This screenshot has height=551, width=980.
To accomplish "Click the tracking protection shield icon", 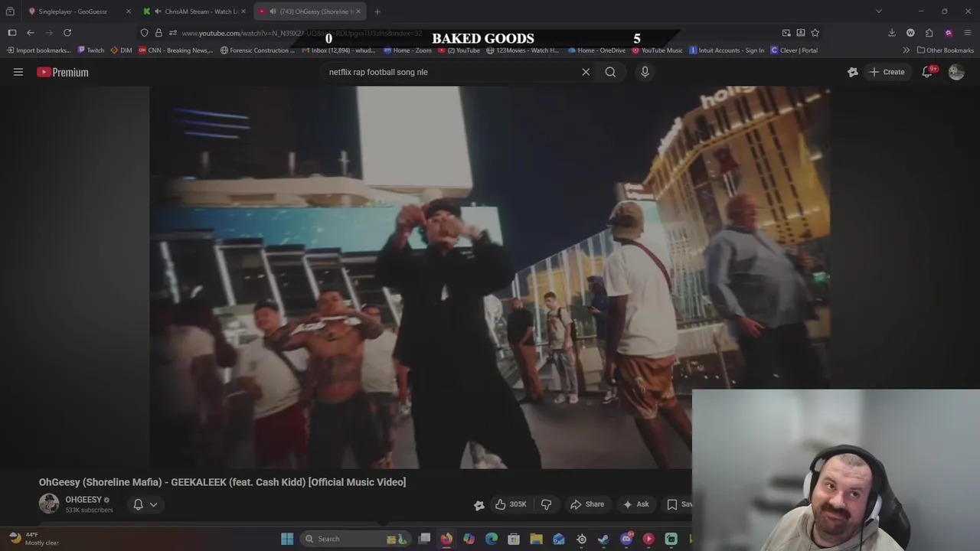I will click(x=144, y=33).
